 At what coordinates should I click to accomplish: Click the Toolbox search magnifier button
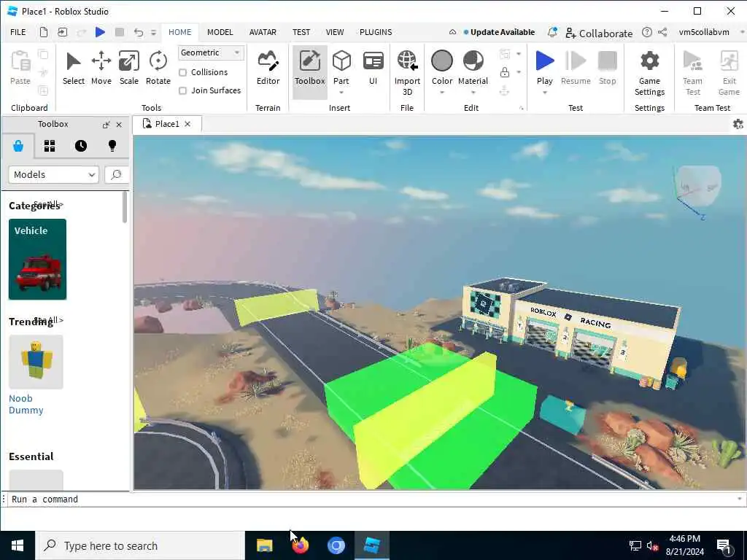tap(116, 175)
